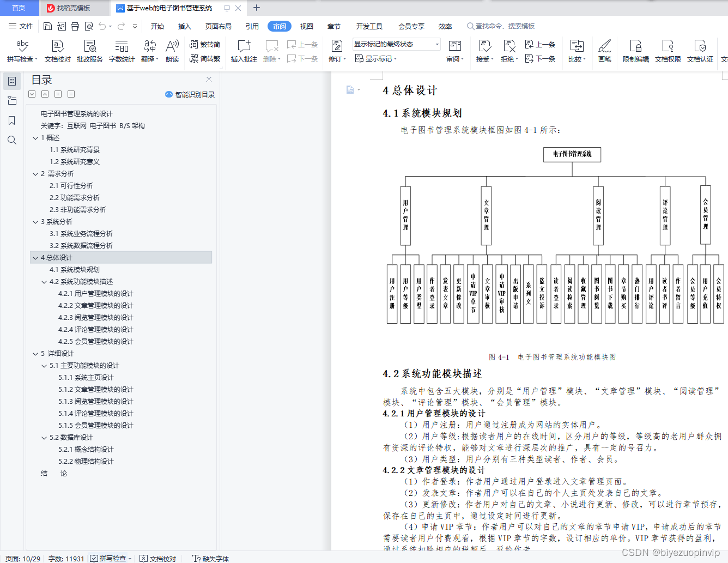This screenshot has height=563, width=728.
Task: Switch to the 引用 ribbon tab
Action: 252,26
